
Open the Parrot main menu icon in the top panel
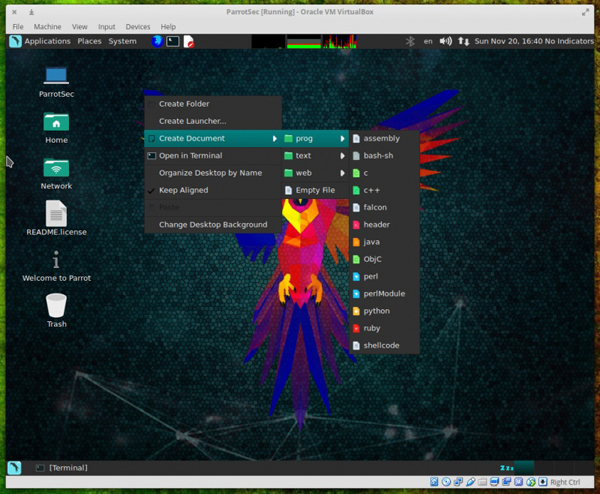click(x=15, y=41)
